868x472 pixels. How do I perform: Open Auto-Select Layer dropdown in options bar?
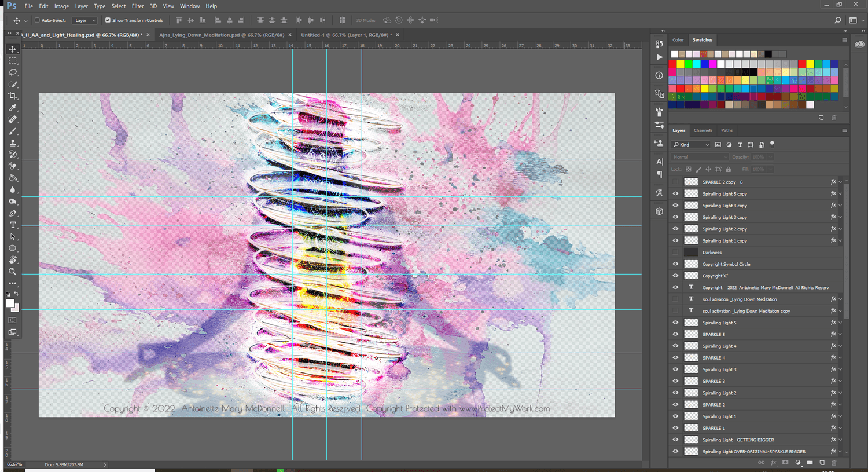85,20
